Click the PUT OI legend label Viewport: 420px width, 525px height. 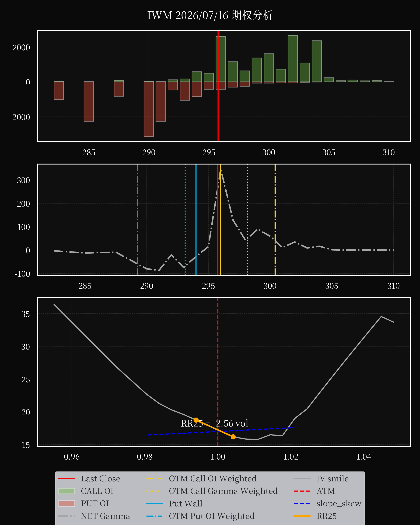pos(95,503)
